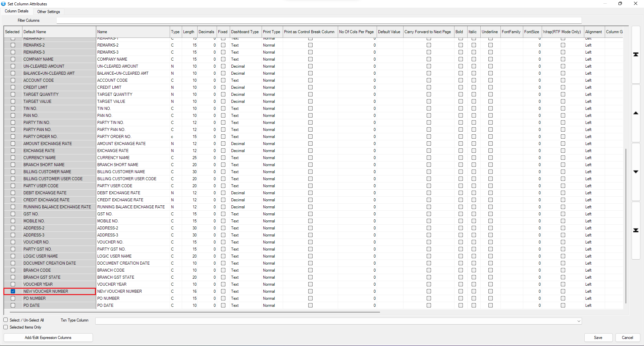Click into the Filter Columns text field

tap(319, 21)
